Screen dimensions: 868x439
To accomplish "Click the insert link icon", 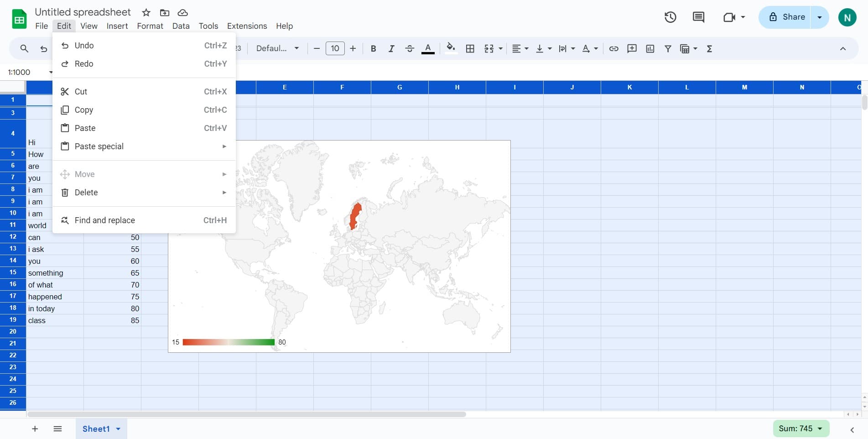I will 613,49.
